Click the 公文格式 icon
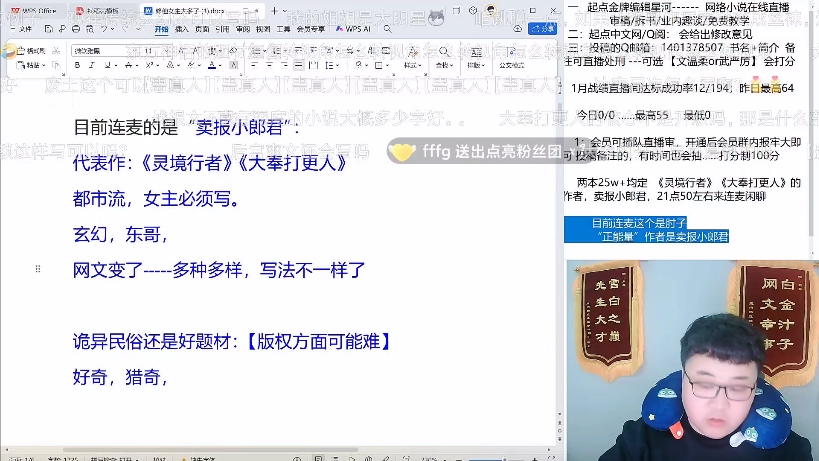This screenshot has height=461, width=819. coord(511,52)
